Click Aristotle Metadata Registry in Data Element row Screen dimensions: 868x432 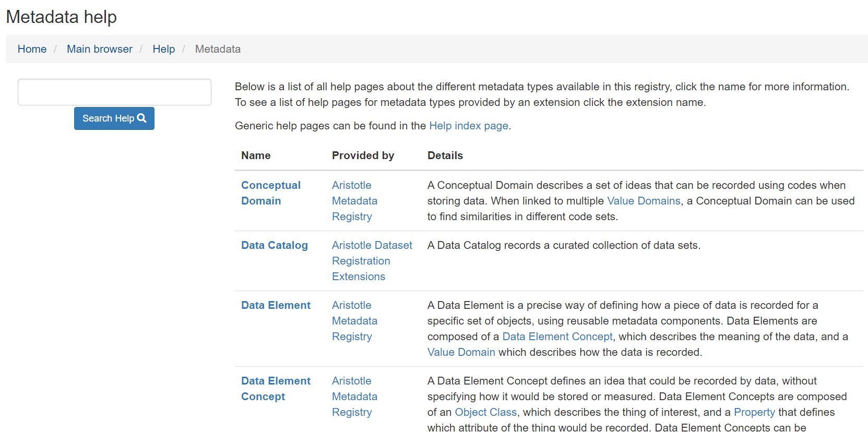[x=354, y=321]
